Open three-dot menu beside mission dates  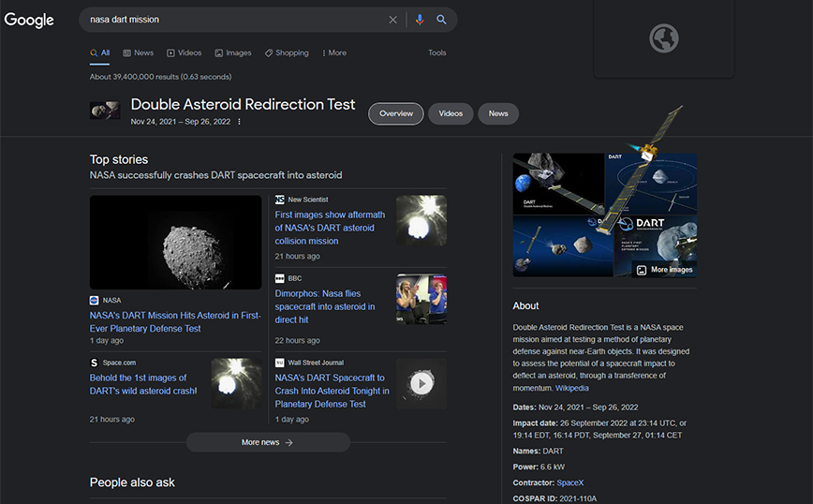[239, 122]
